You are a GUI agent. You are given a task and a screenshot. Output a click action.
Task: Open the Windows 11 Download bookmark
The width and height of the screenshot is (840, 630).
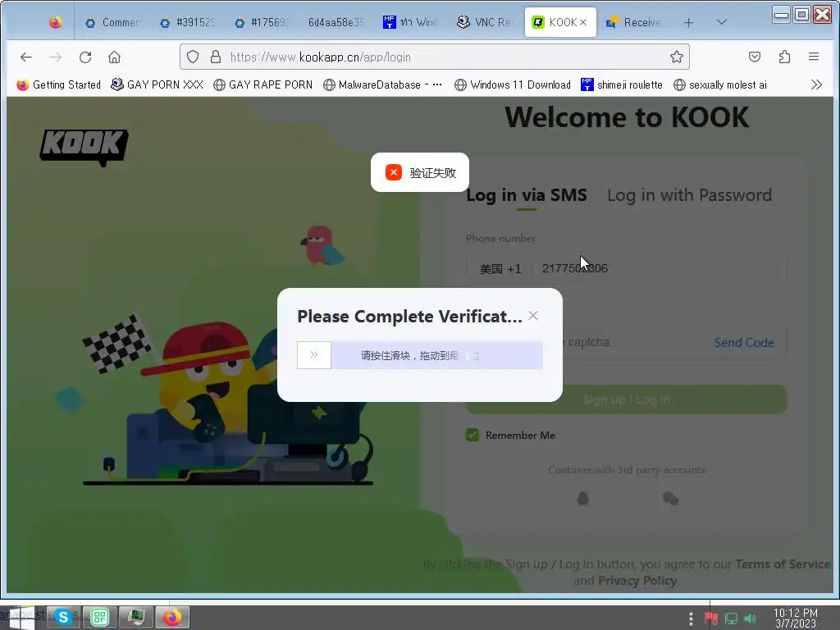point(512,84)
